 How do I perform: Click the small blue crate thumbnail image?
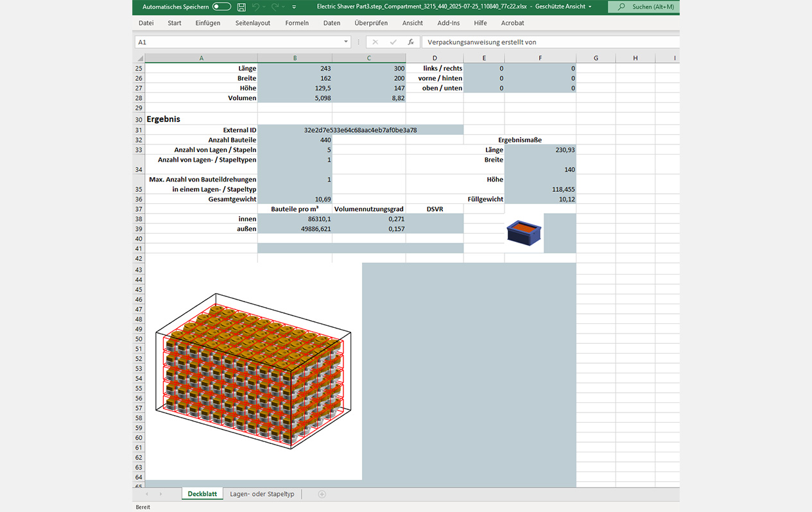[x=524, y=233]
